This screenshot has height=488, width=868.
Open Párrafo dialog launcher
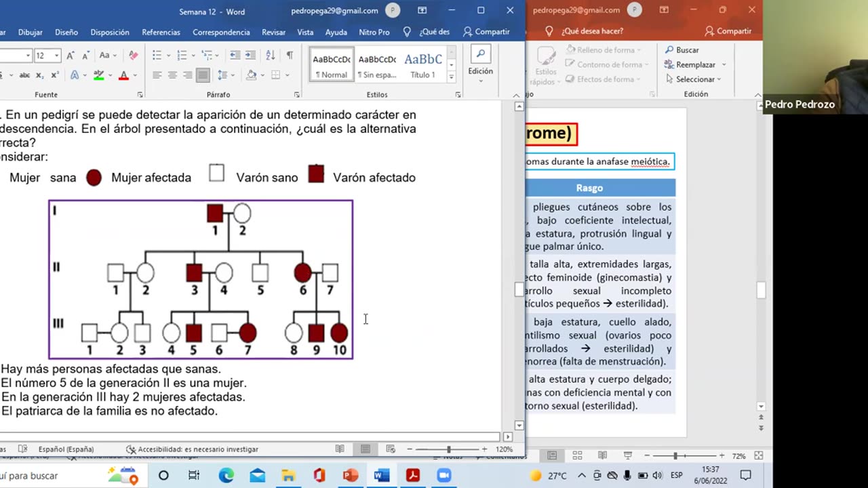tap(297, 95)
